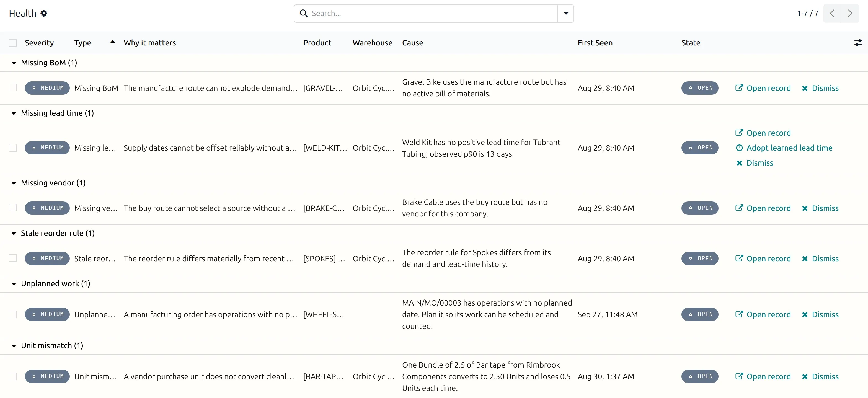Viewport: 868px width, 398px height.
Task: Sort by the State column header
Action: 691,43
